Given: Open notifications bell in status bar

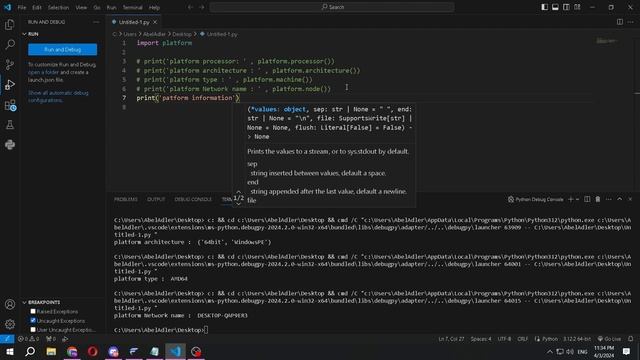Looking at the screenshot, I should coord(631,339).
